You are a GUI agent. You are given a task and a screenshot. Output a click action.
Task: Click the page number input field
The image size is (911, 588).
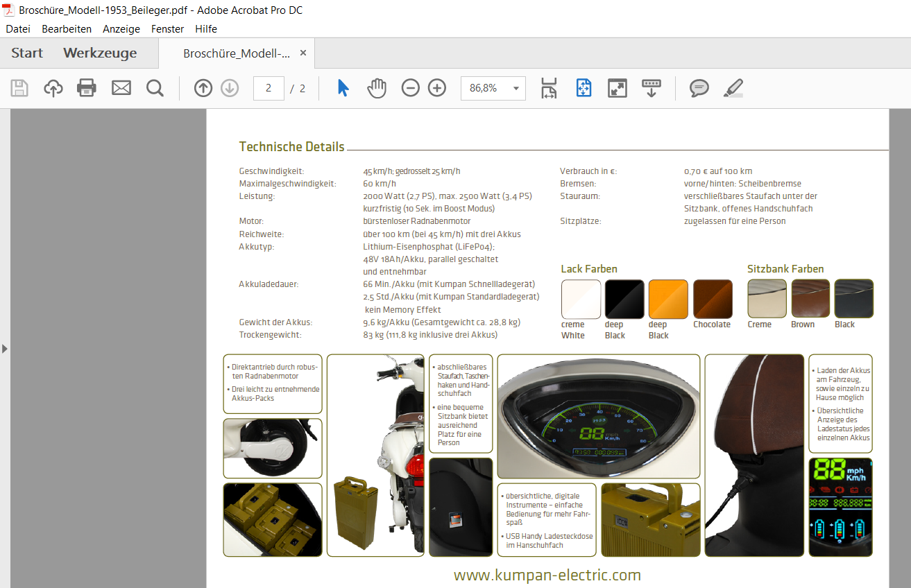click(x=269, y=88)
